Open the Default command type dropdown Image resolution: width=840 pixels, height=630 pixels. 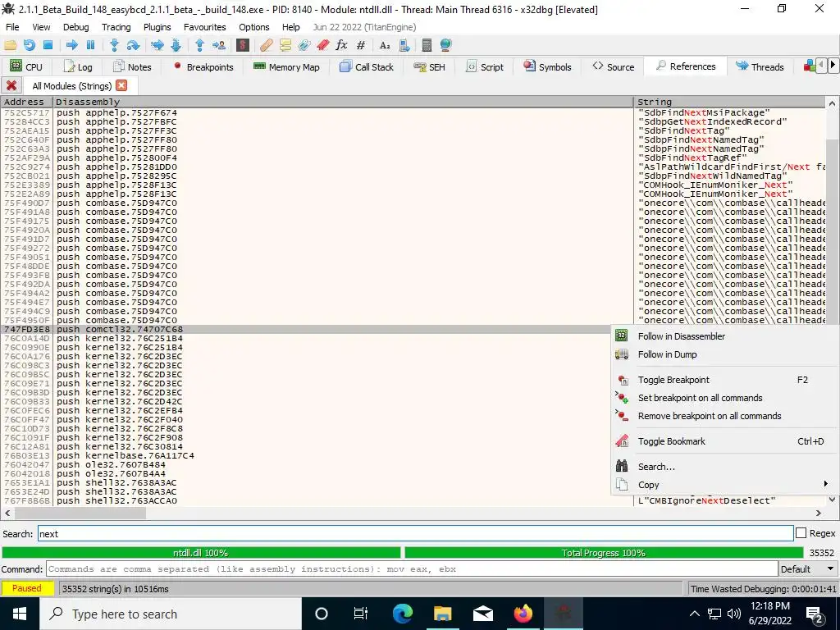(807, 569)
